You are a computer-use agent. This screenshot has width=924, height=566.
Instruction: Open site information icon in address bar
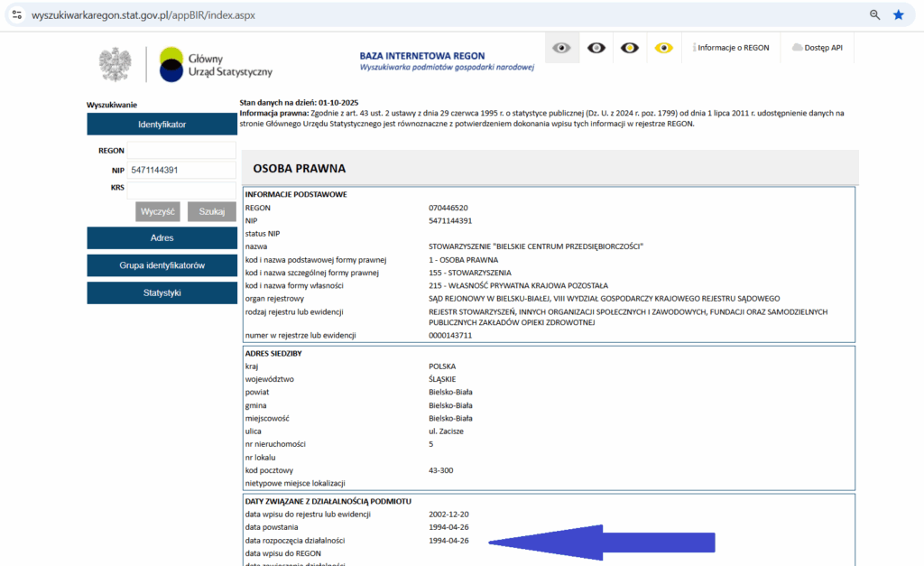[x=16, y=14]
